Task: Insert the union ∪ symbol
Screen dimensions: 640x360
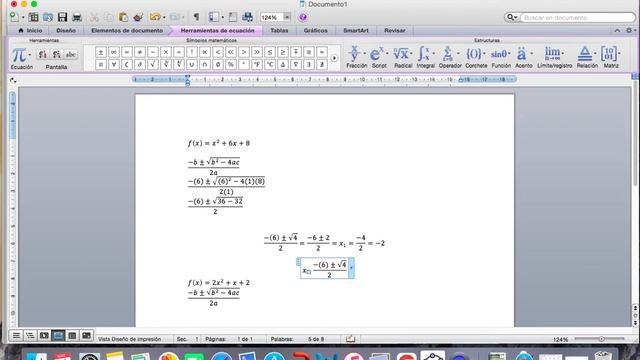Action: (192, 64)
